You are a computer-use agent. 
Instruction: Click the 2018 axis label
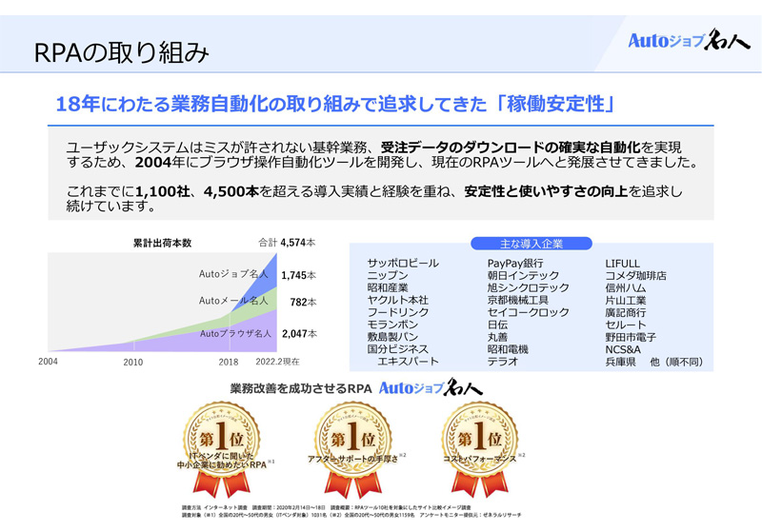tap(229, 362)
